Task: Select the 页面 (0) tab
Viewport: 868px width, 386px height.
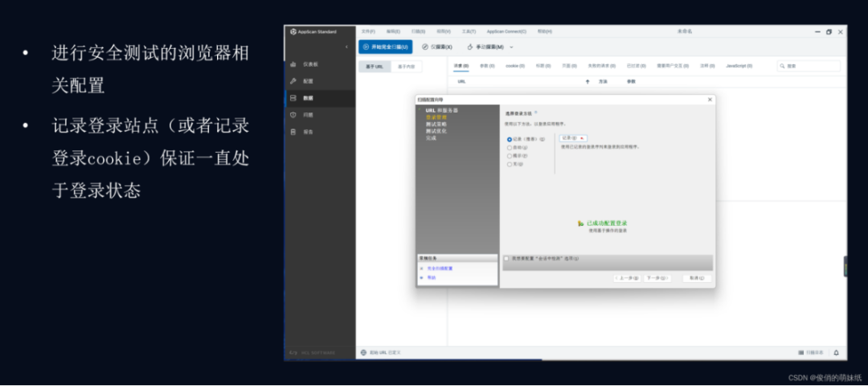Action: coord(570,66)
